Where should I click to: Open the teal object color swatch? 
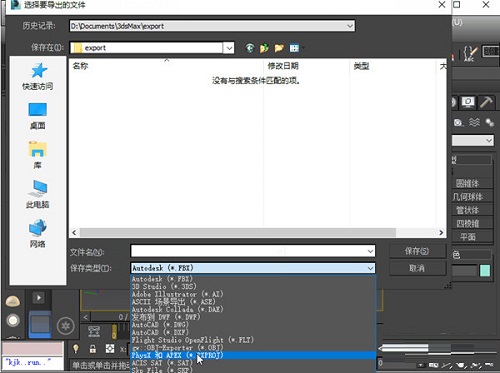(x=485, y=270)
